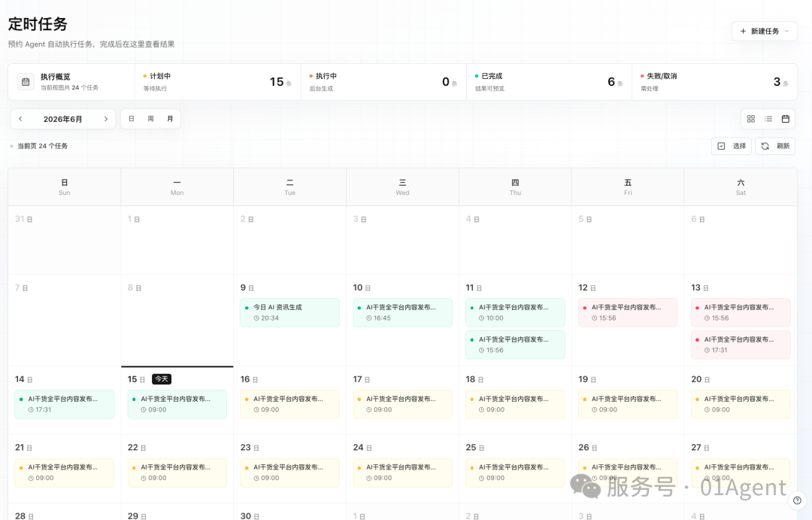Click the 计划中 status summary card
This screenshot has width=812, height=520.
click(217, 82)
